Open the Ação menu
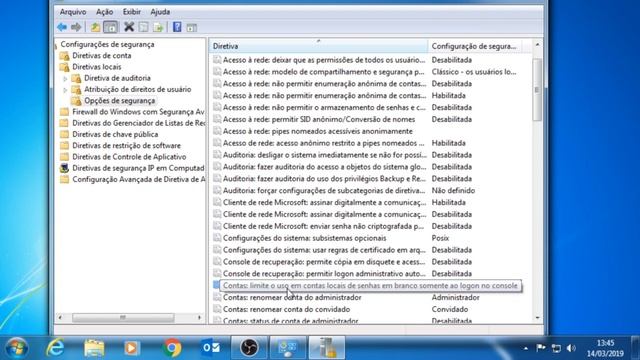This screenshot has width=640, height=360. click(x=104, y=12)
